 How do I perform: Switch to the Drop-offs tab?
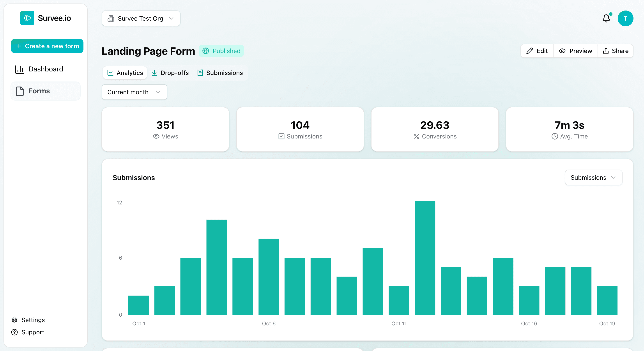coord(170,73)
